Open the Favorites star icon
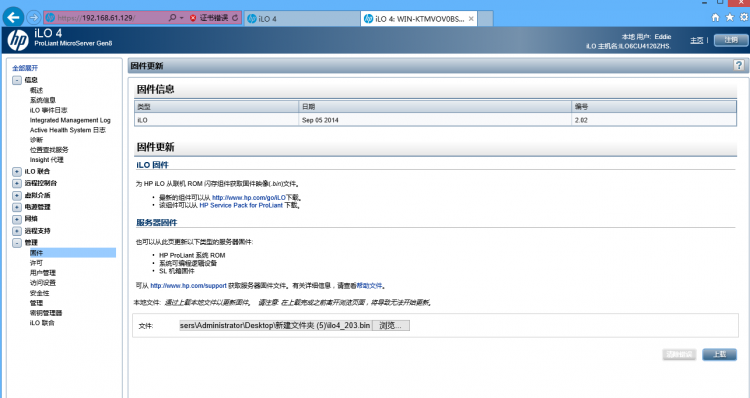The image size is (750, 398). tap(729, 17)
